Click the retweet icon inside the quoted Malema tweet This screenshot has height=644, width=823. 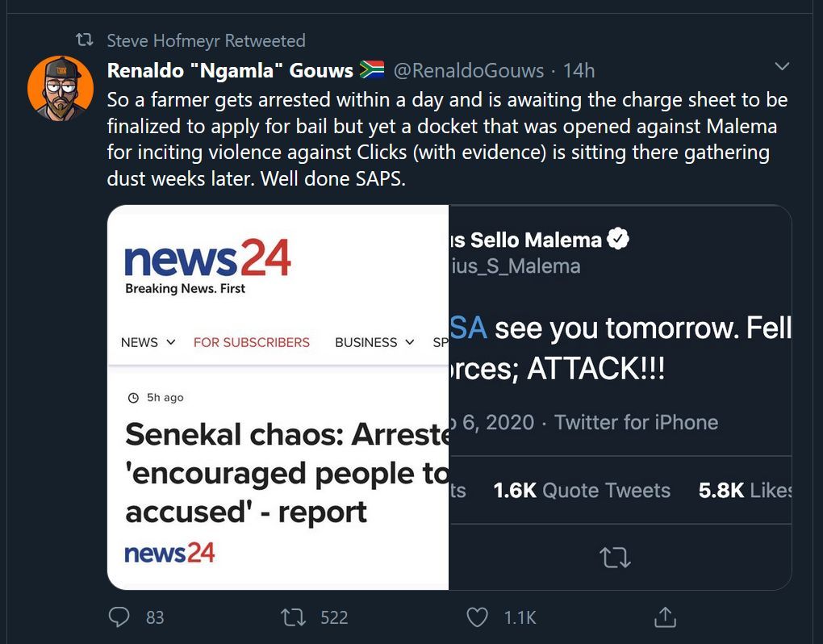pos(615,557)
